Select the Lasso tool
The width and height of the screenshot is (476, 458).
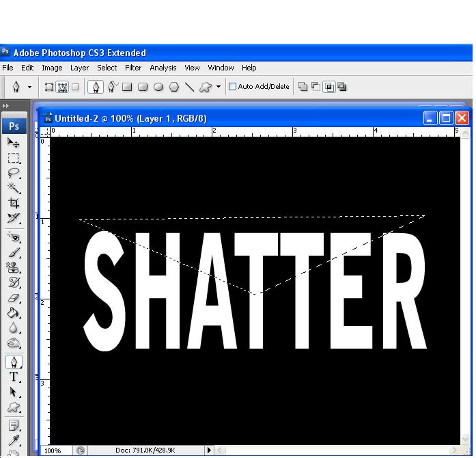pos(13,173)
